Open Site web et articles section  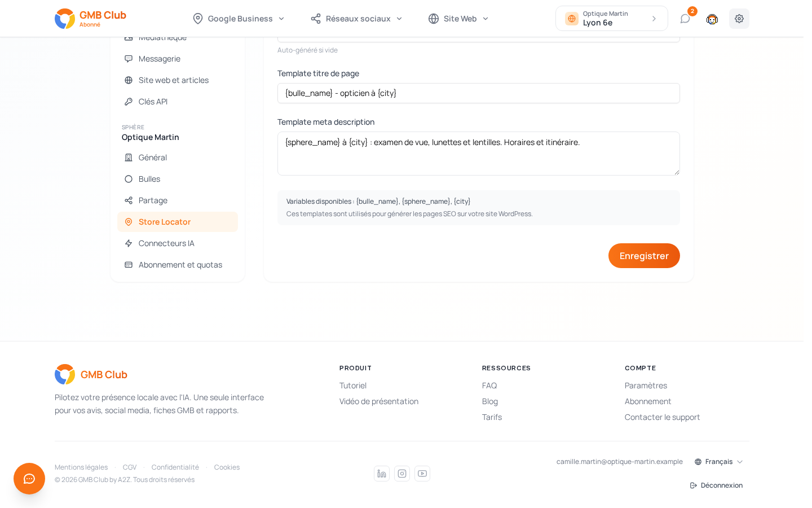[178, 80]
